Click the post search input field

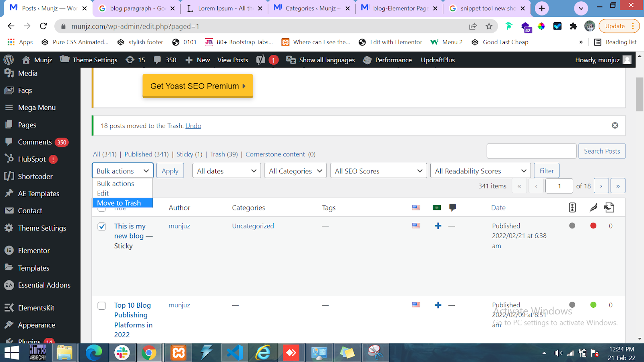pyautogui.click(x=531, y=151)
